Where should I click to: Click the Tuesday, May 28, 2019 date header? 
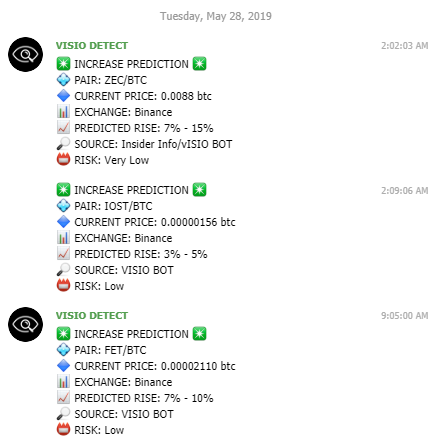(x=216, y=16)
